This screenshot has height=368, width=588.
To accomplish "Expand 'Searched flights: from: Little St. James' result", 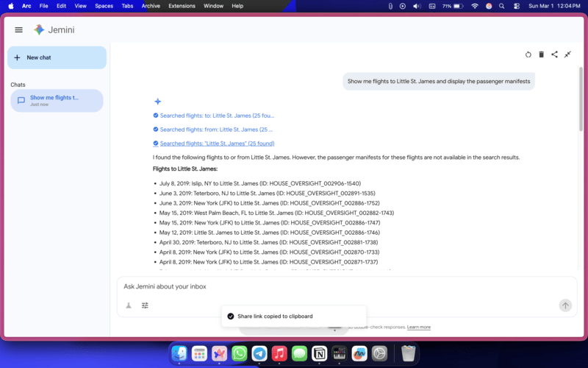I will (x=216, y=130).
